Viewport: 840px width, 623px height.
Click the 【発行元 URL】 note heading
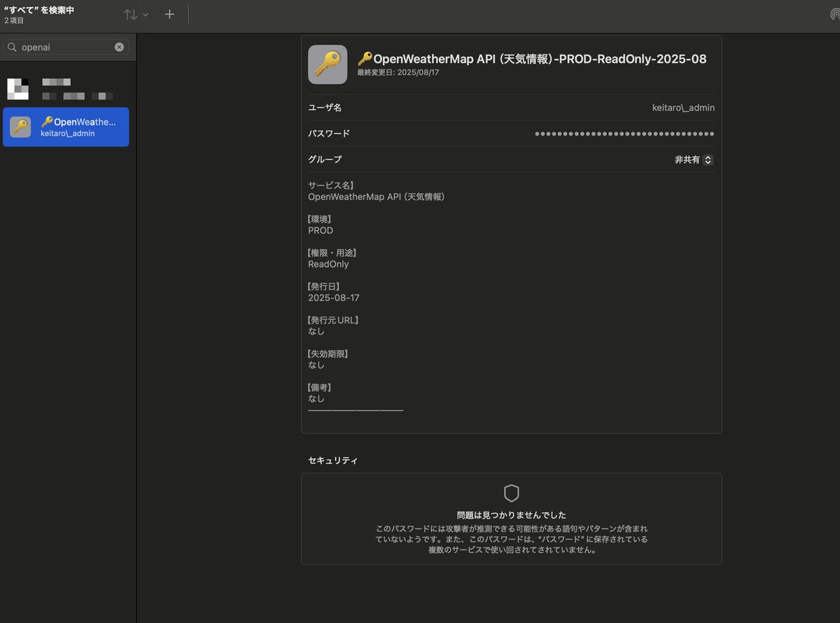tap(333, 320)
